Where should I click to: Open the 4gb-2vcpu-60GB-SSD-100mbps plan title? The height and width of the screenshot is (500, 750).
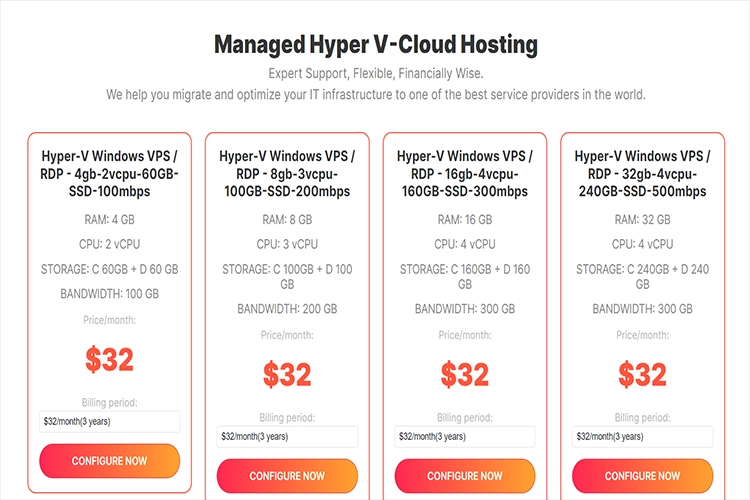(109, 173)
